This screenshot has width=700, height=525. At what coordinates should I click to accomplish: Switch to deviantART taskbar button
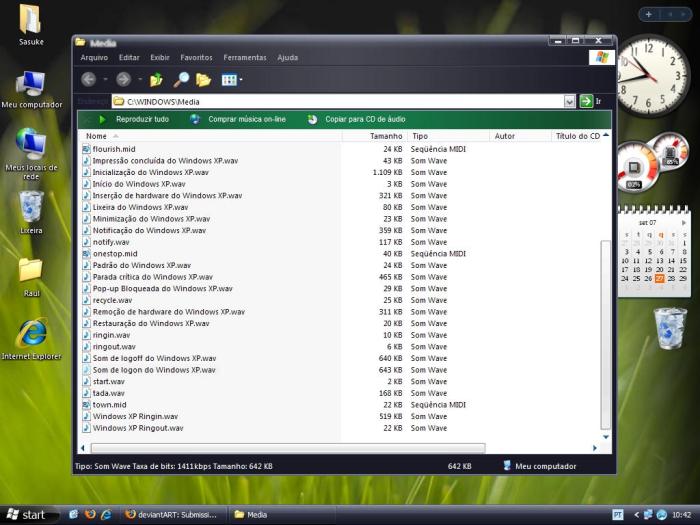click(173, 515)
